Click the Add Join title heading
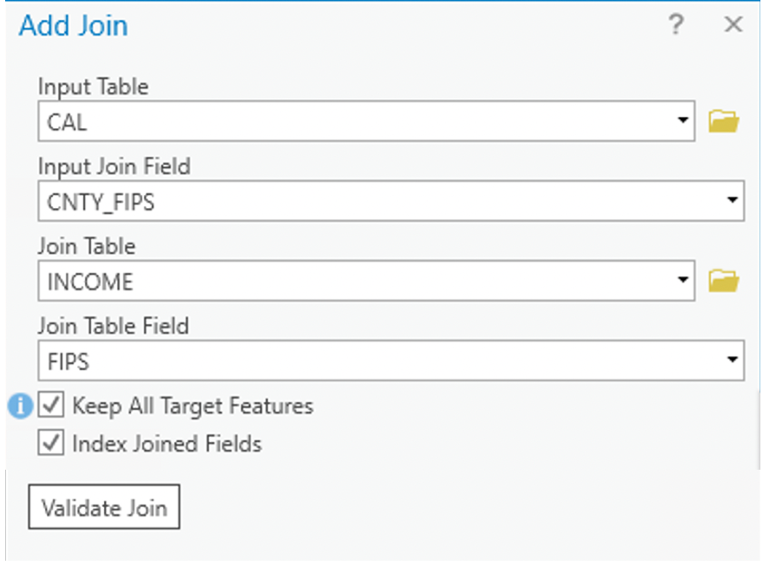The image size is (764, 566). pos(74,25)
